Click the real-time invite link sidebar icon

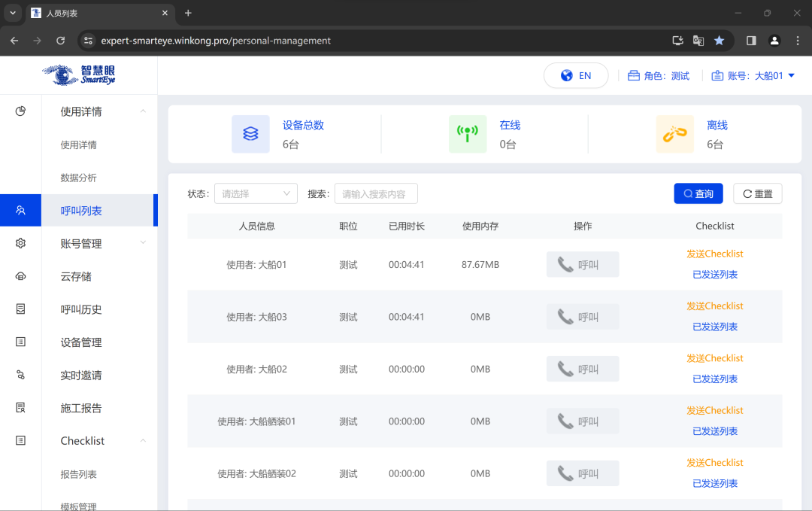20,375
